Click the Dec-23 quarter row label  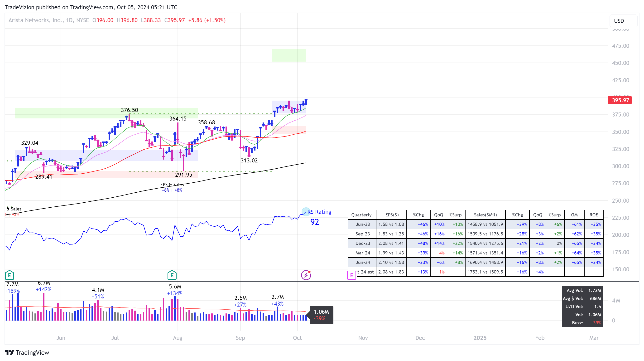point(362,244)
